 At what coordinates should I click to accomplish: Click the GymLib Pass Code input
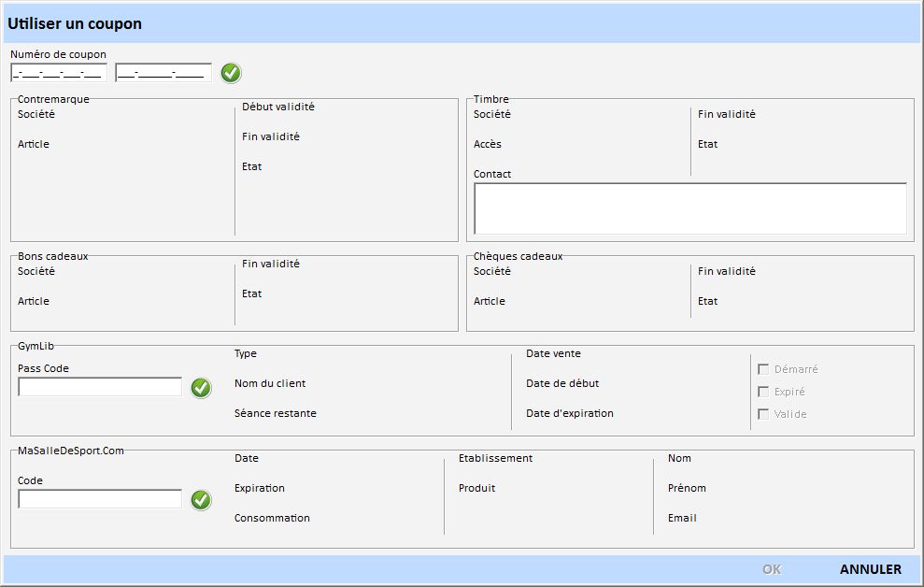coord(100,387)
